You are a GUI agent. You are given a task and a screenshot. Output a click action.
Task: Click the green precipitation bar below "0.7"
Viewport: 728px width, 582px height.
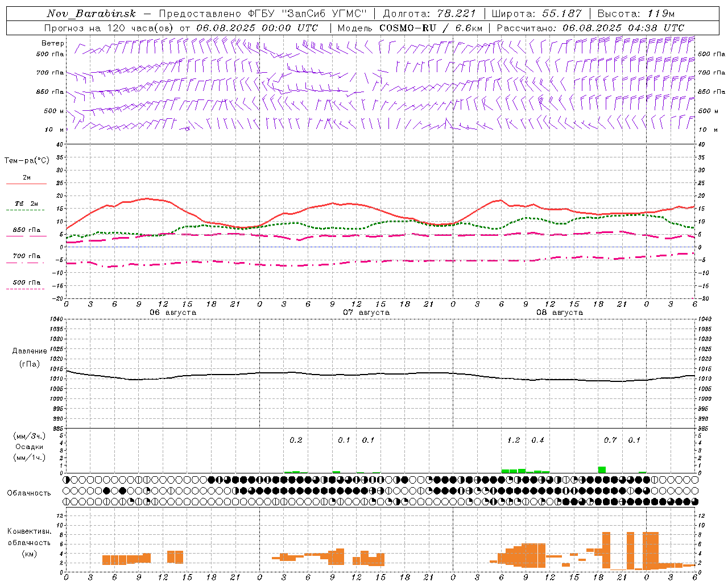602,469
